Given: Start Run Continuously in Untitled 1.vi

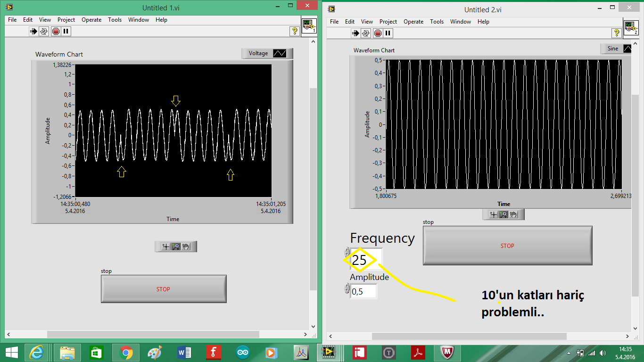Looking at the screenshot, I should (x=44, y=31).
